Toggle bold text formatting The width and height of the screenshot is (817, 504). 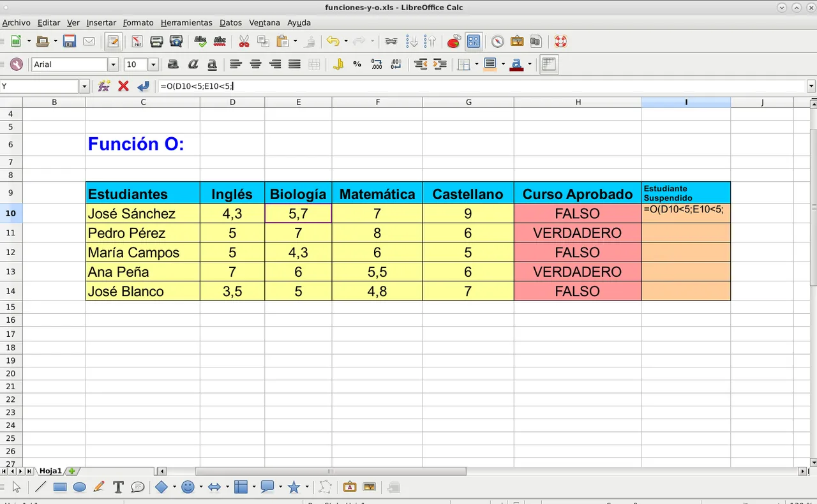(172, 64)
